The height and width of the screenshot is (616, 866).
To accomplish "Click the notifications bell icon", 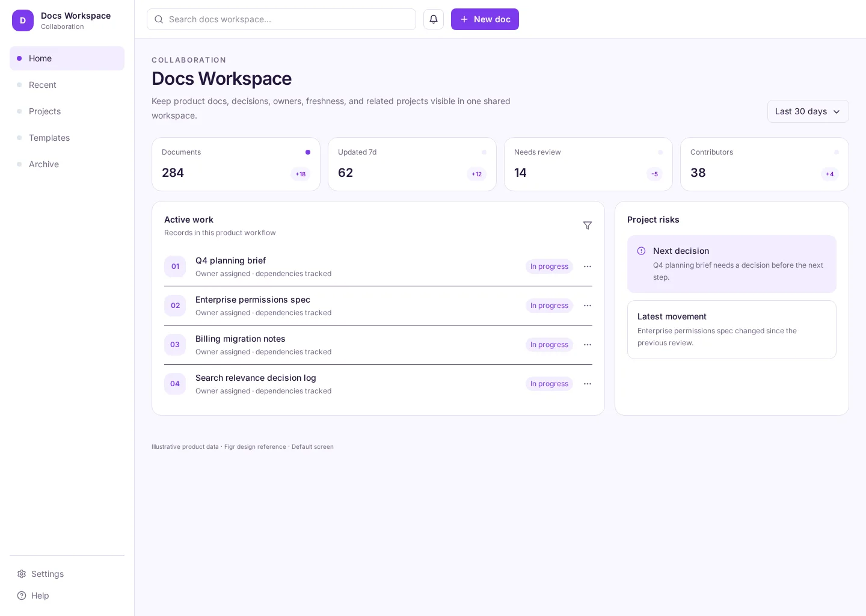I will [x=434, y=19].
